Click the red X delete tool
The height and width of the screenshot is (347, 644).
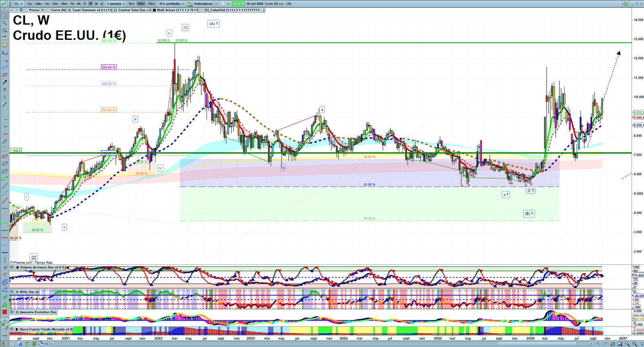pyautogui.click(x=4, y=312)
